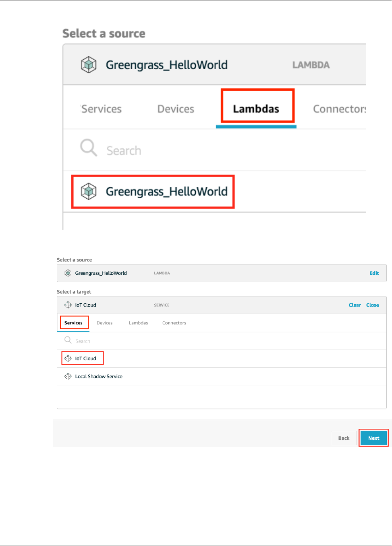Screen dimensions: 392x546
Task: Click the small Search field in the target panel
Action: point(161,341)
